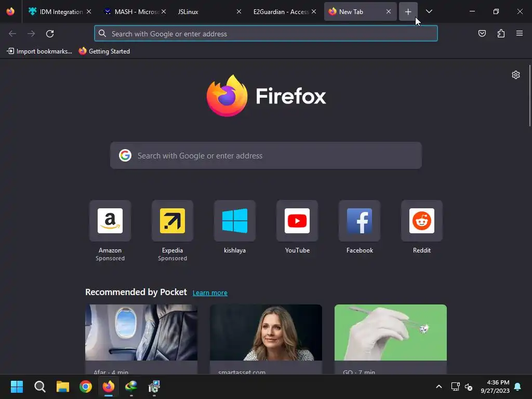Show hidden system tray icons
532x399 pixels.
click(438, 387)
